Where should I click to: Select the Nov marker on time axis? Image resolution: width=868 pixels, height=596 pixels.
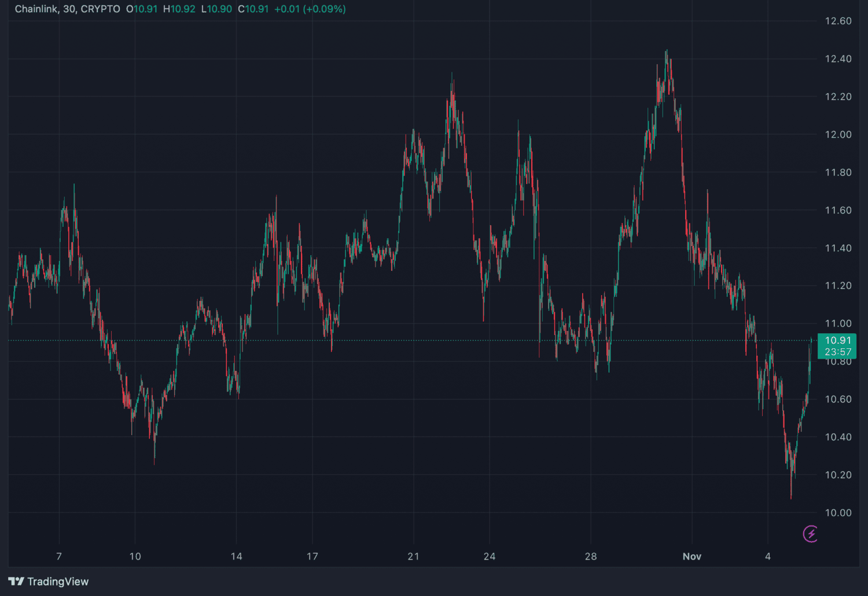(x=692, y=556)
